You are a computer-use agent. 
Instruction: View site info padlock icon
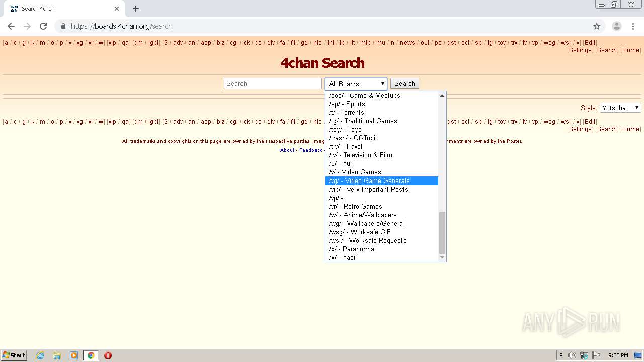coord(63,26)
